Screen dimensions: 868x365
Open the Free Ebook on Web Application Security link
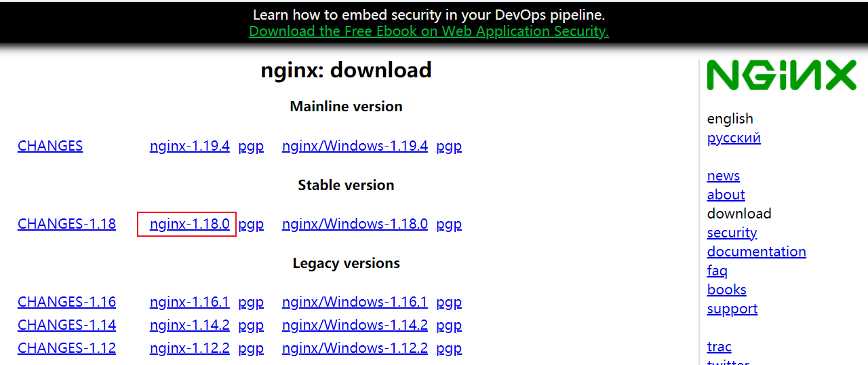pyautogui.click(x=429, y=31)
